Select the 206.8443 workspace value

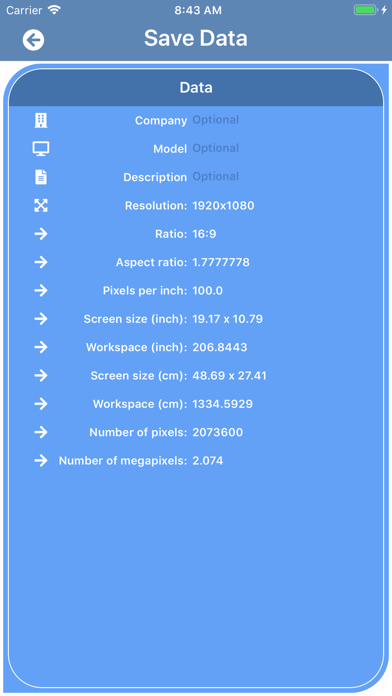point(220,347)
